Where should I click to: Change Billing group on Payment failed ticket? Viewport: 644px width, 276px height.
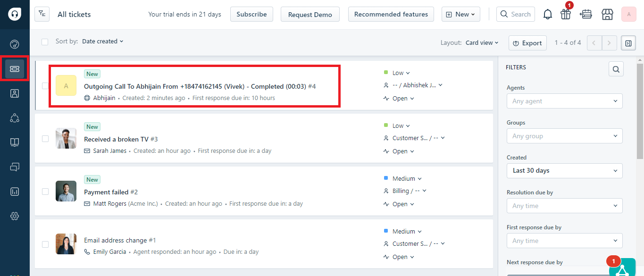(x=405, y=191)
